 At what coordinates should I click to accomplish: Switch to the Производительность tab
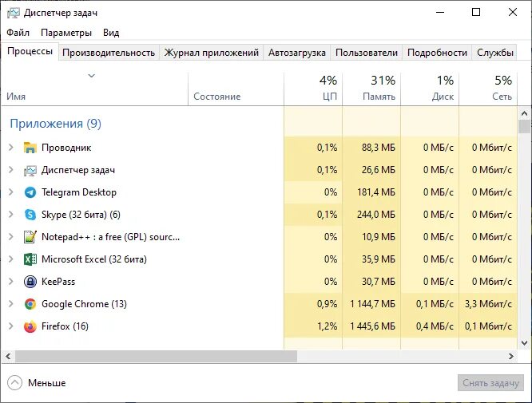pos(109,53)
